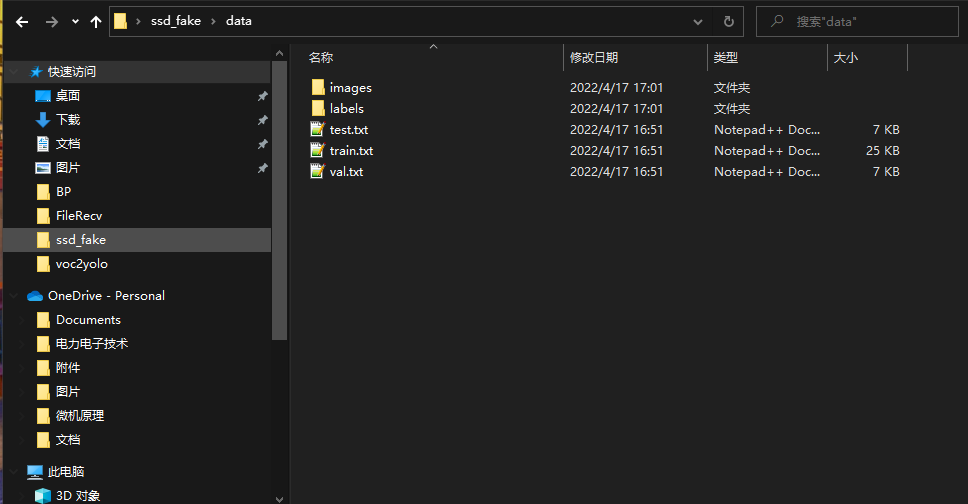
Task: Expand the chevron before ssd_fake in path
Action: click(138, 22)
